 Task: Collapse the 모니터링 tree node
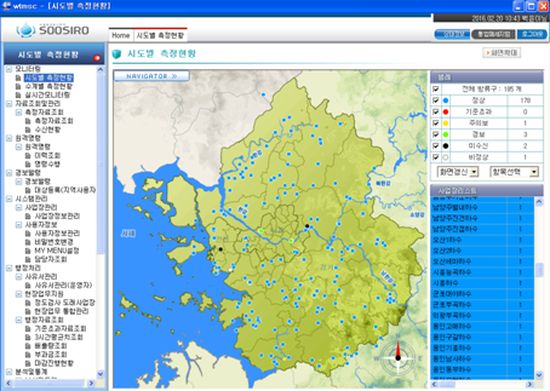[9, 69]
